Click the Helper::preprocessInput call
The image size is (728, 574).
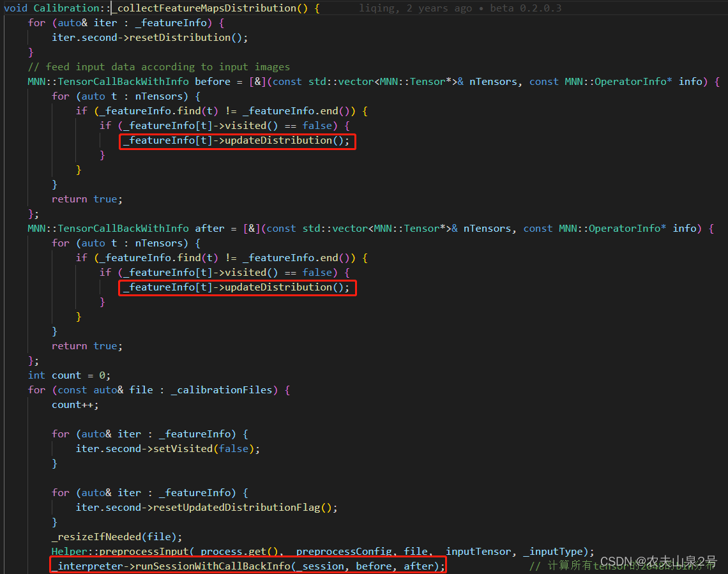click(322, 551)
